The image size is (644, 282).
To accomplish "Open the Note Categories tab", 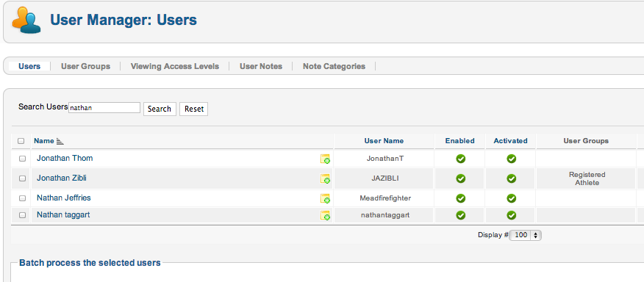I will tap(334, 66).
